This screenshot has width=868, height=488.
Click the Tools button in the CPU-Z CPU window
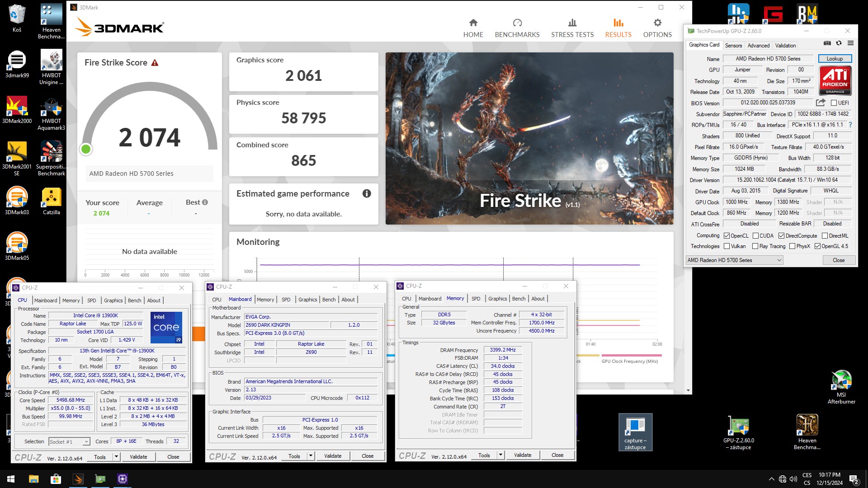pos(100,457)
